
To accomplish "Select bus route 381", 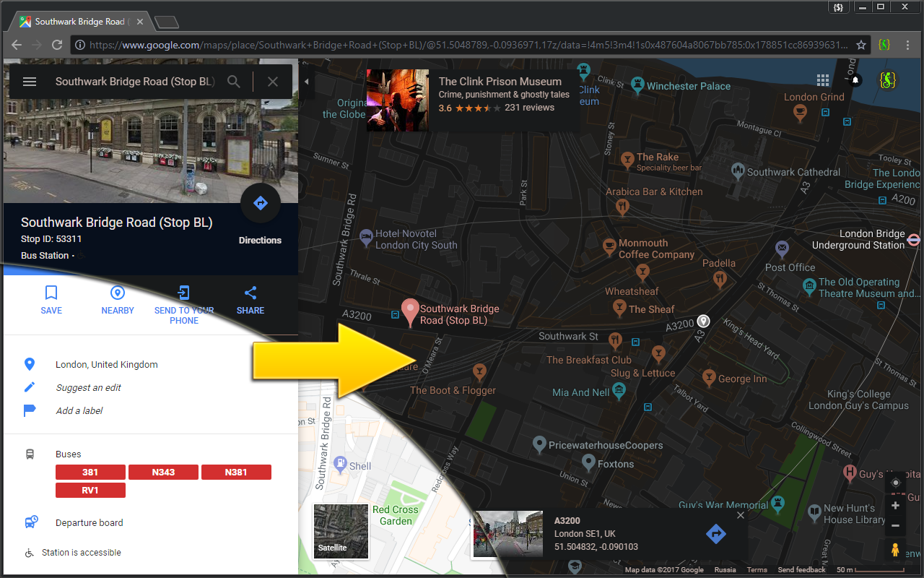I will click(90, 473).
